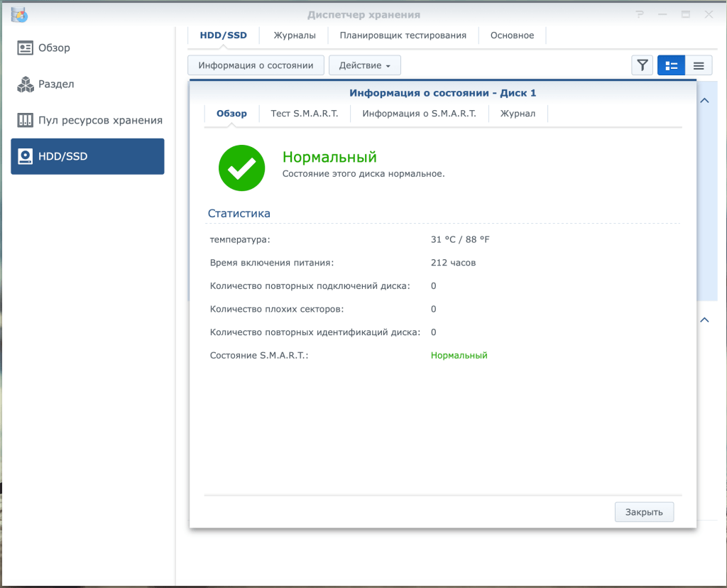
Task: Click Информация о состоянии button
Action: coord(256,65)
